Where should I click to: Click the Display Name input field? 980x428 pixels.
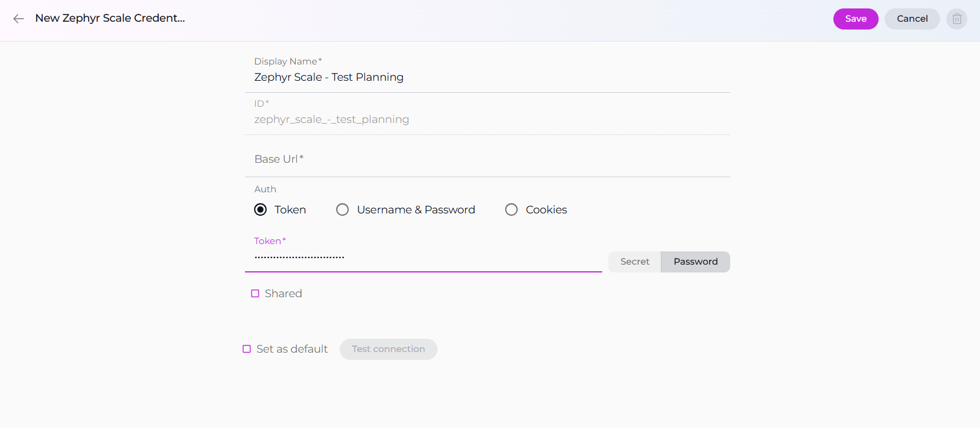486,77
